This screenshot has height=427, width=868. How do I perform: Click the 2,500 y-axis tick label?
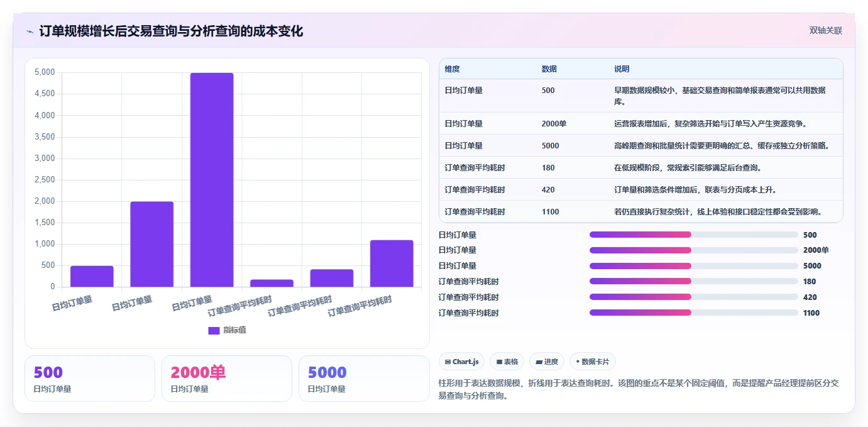point(44,180)
